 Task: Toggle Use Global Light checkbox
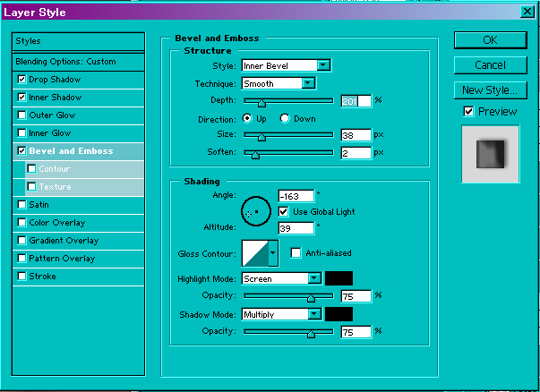pos(283,211)
